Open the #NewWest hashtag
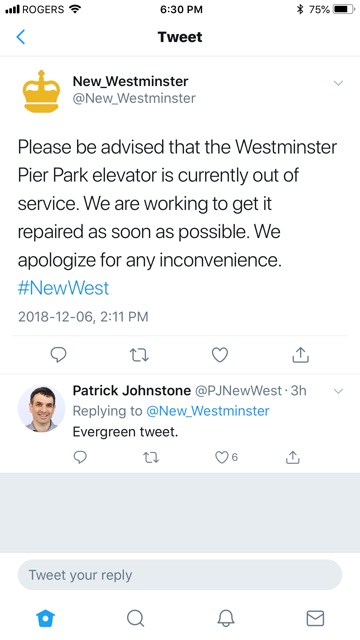The width and height of the screenshot is (360, 640). tap(63, 288)
